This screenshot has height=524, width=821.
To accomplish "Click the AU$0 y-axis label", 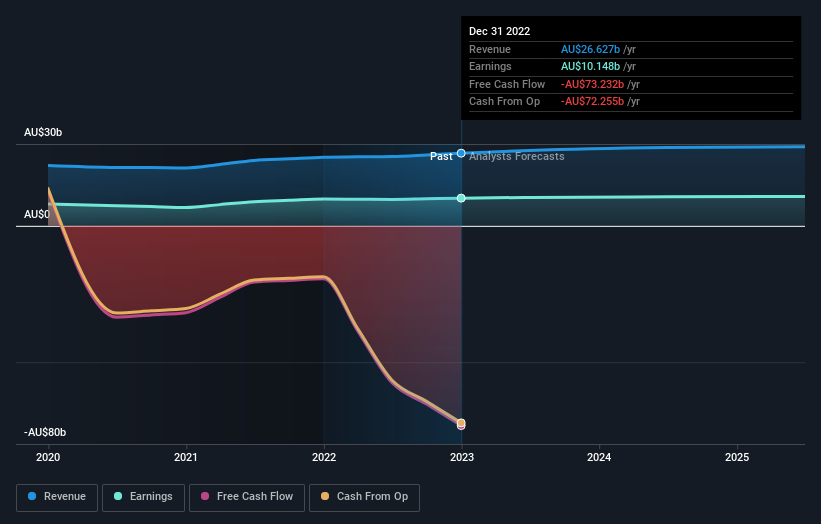I will 37,214.
